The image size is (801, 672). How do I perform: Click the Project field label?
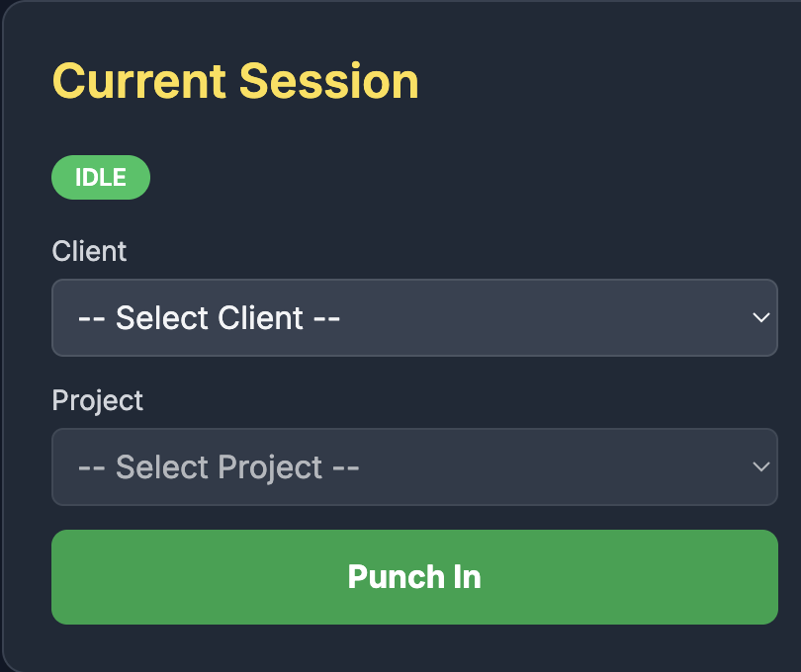pyautogui.click(x=97, y=400)
